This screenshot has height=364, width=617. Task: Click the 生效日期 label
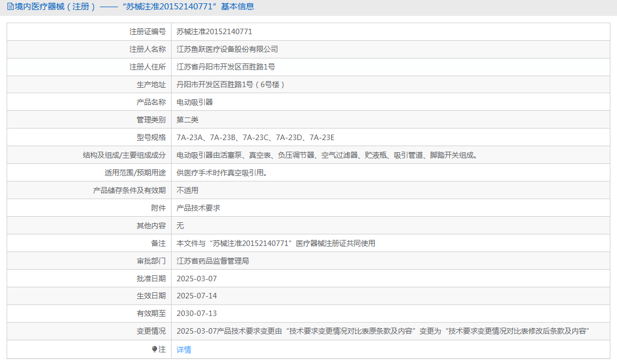(x=151, y=296)
